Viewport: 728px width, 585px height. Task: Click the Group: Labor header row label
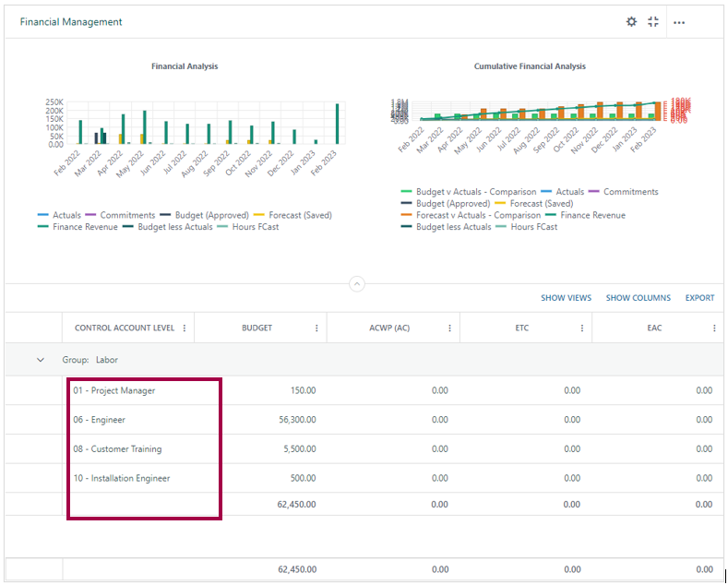[x=90, y=360]
